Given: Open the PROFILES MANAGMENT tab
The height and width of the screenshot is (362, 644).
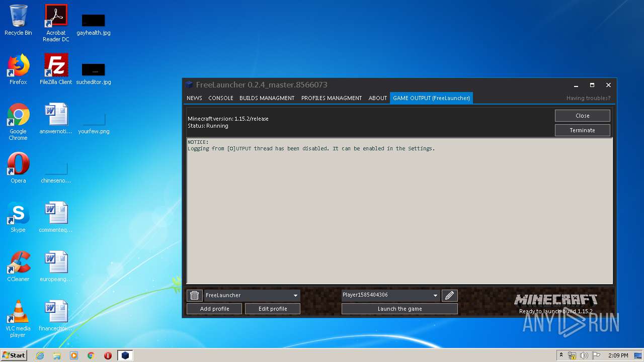Looking at the screenshot, I should pos(332,98).
